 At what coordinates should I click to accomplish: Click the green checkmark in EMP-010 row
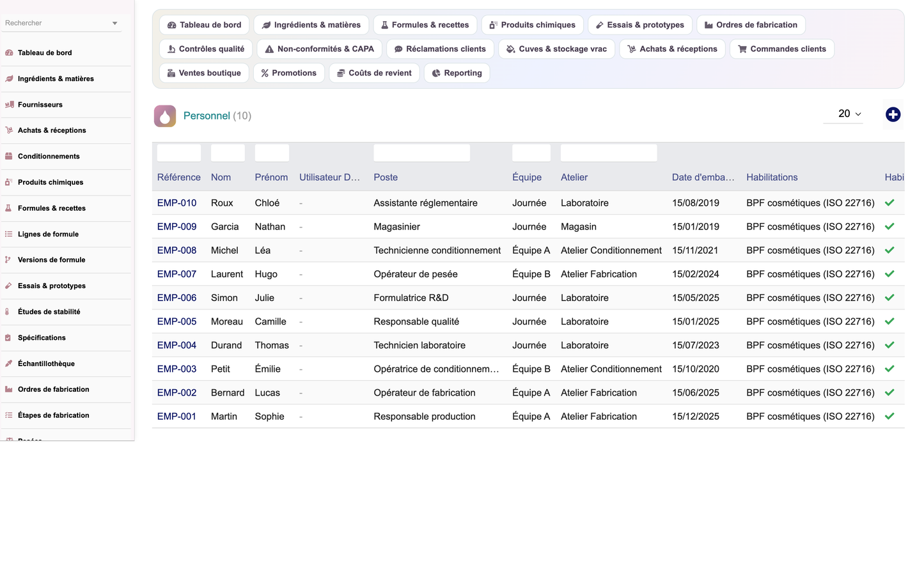(889, 203)
